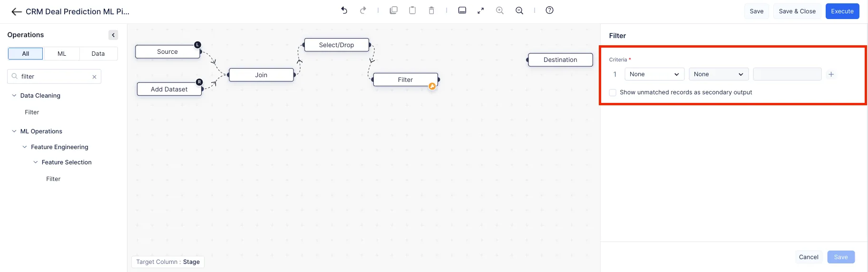868x272 pixels.
Task: Select Filter under Feature Selection
Action: [x=53, y=179]
